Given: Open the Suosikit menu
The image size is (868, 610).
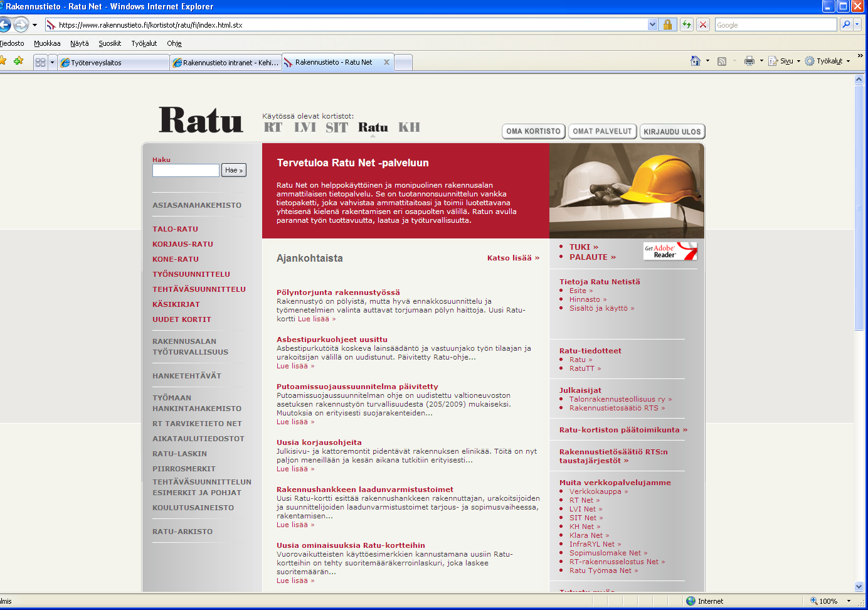Looking at the screenshot, I should (x=110, y=43).
